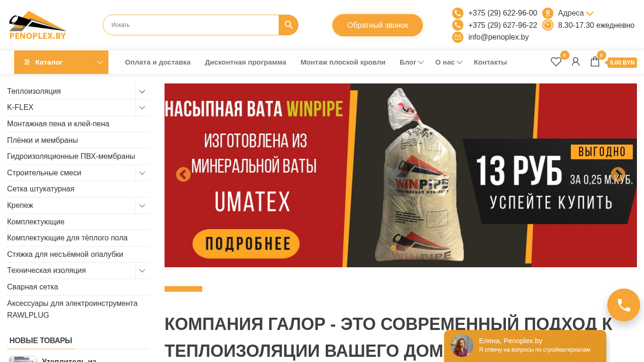644x362 pixels.
Task: Expand the K-FLEX category chevron
Action: click(142, 107)
